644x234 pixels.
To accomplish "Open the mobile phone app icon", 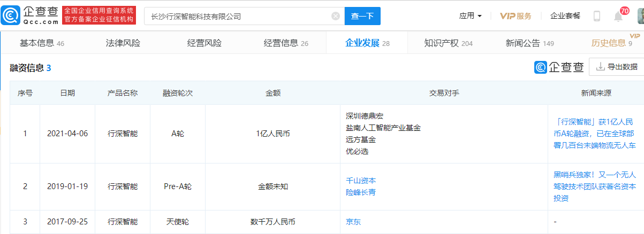I will [596, 16].
